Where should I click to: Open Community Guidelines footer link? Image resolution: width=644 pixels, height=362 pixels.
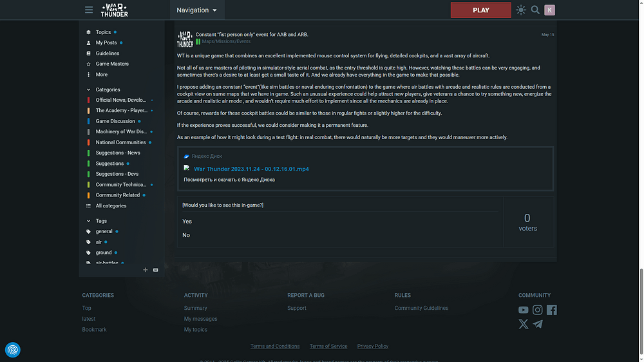click(421, 308)
